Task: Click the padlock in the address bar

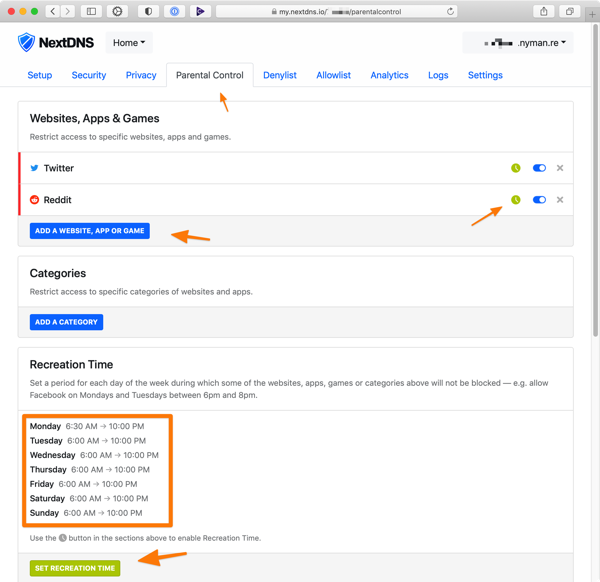Action: pos(274,11)
